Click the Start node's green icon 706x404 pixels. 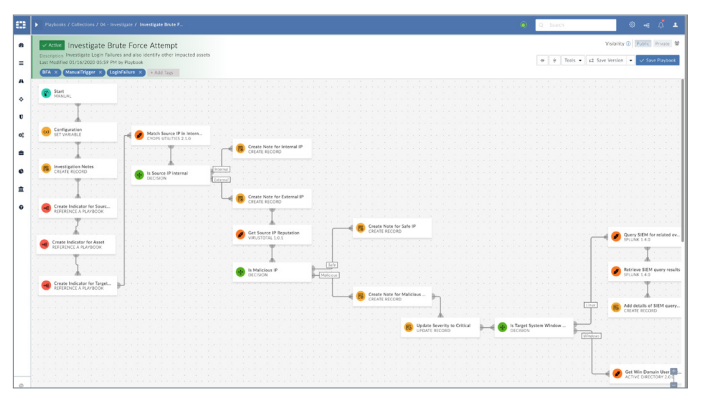pos(46,92)
